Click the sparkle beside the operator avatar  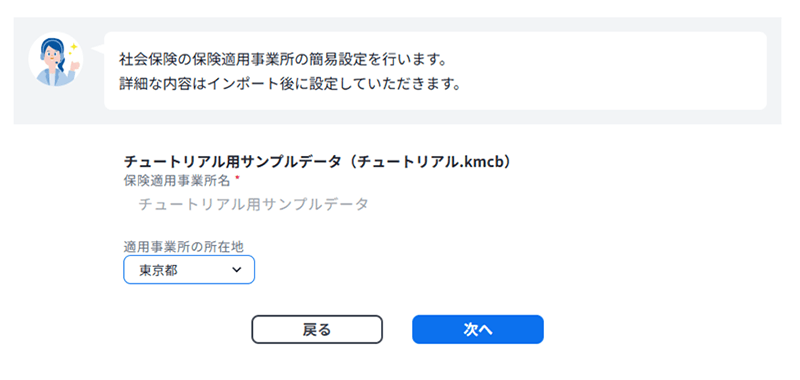pyautogui.click(x=73, y=46)
